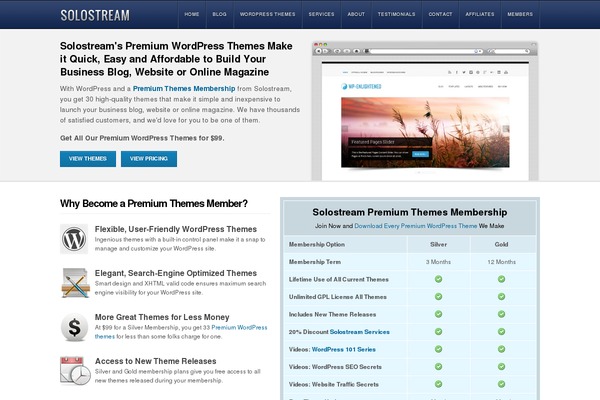Go to Affiliates in navigation
The image size is (600, 400).
(x=480, y=14)
